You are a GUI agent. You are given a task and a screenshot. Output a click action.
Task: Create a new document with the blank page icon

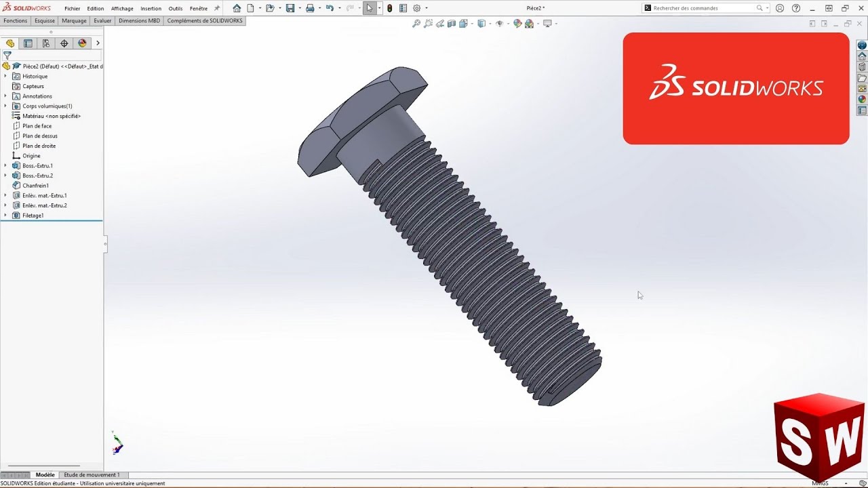(250, 8)
